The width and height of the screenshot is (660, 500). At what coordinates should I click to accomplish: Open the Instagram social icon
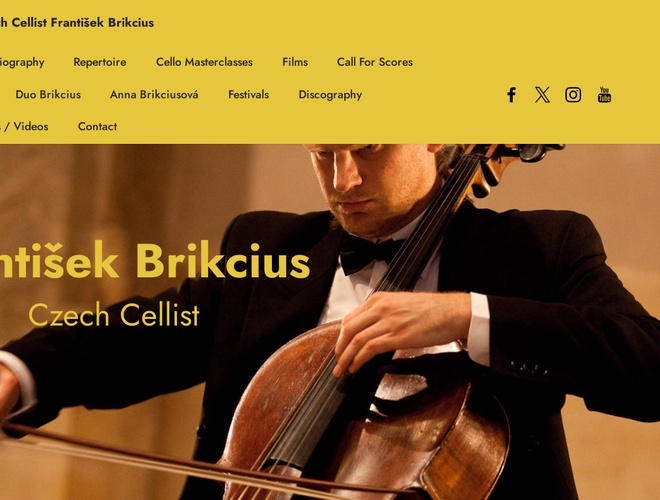click(x=573, y=95)
